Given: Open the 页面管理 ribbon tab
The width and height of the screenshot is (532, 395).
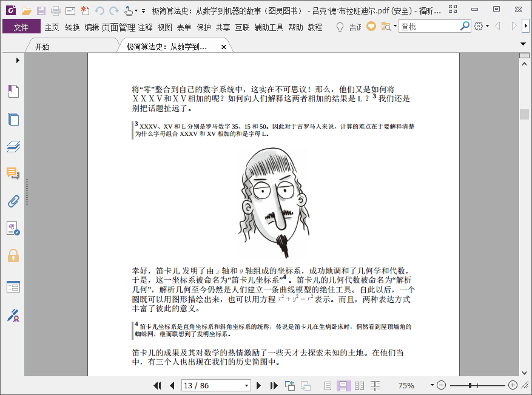Looking at the screenshot, I should point(118,27).
